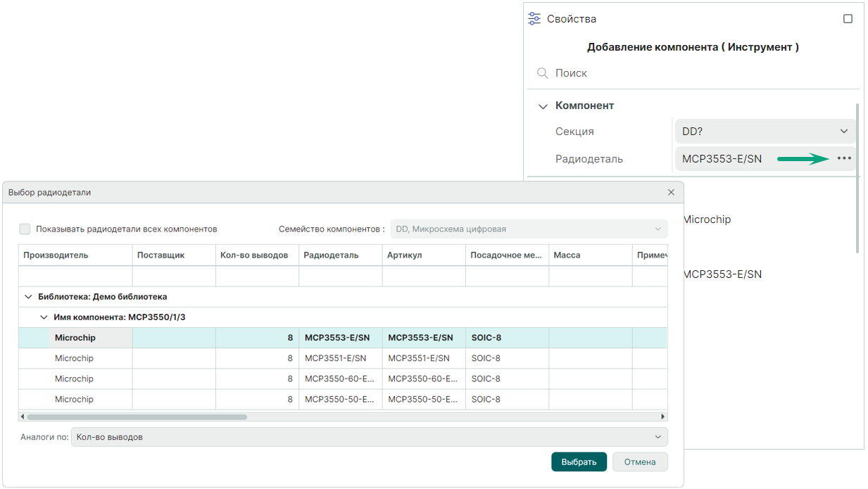
Task: Open the Семейство компонентов dropdown
Action: coord(529,229)
